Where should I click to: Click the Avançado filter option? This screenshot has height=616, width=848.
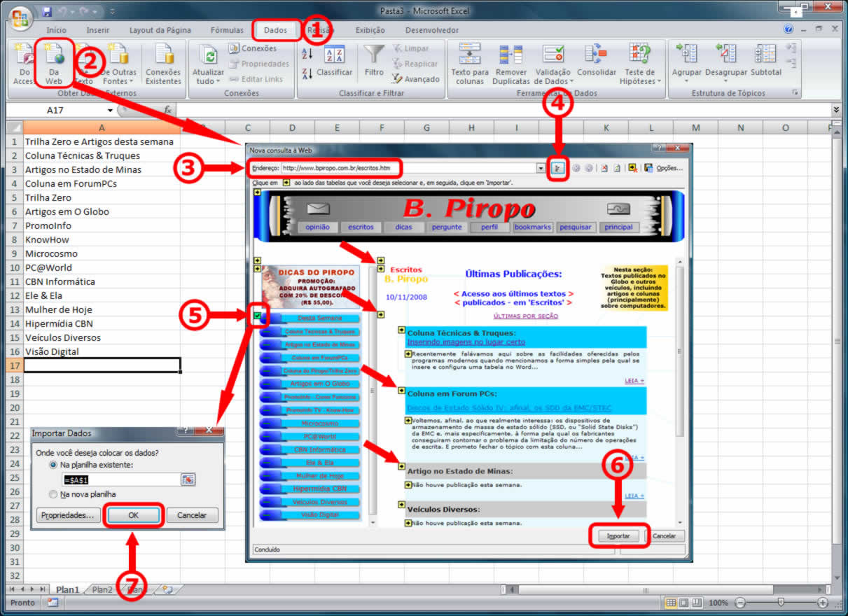point(416,79)
